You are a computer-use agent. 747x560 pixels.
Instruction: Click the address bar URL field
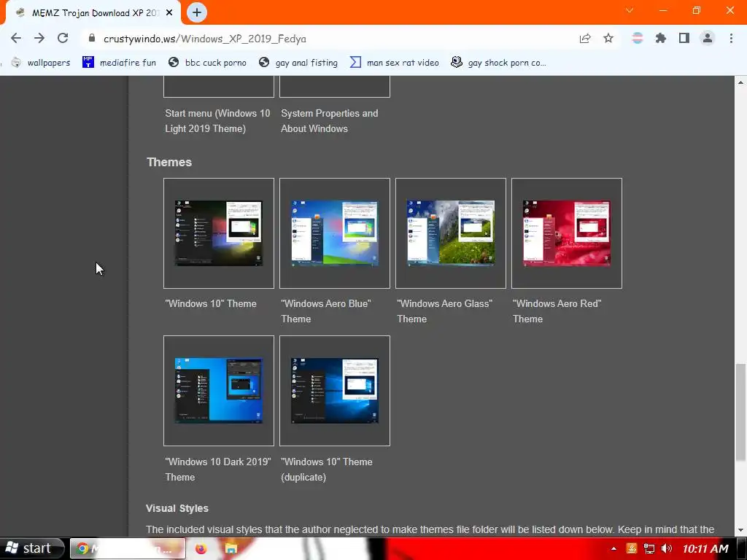tap(329, 39)
